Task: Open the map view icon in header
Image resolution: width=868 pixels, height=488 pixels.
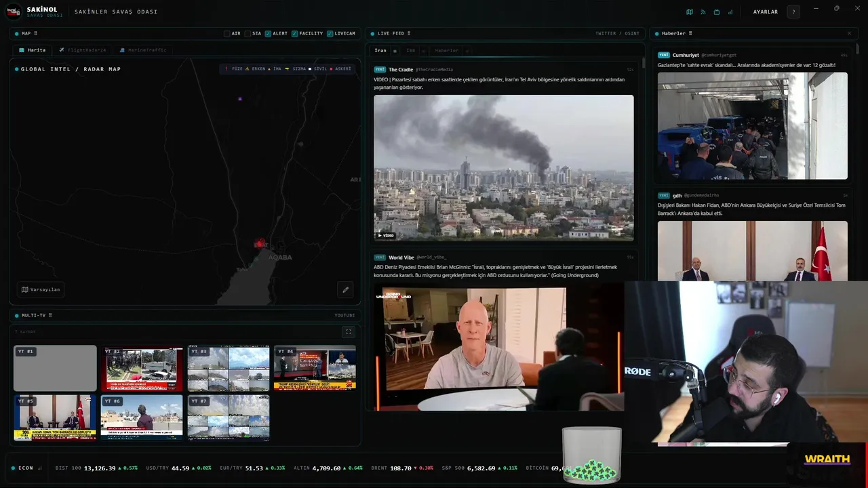Action: [690, 12]
